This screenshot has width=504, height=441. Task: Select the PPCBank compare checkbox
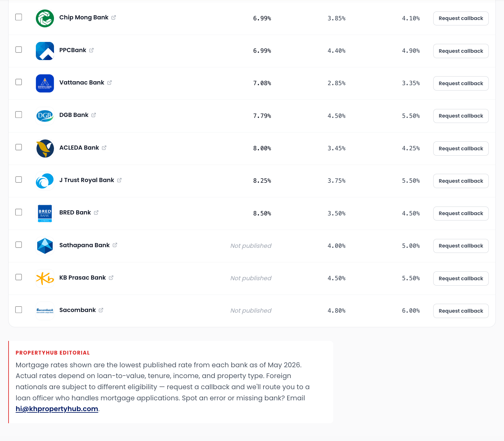click(x=19, y=50)
